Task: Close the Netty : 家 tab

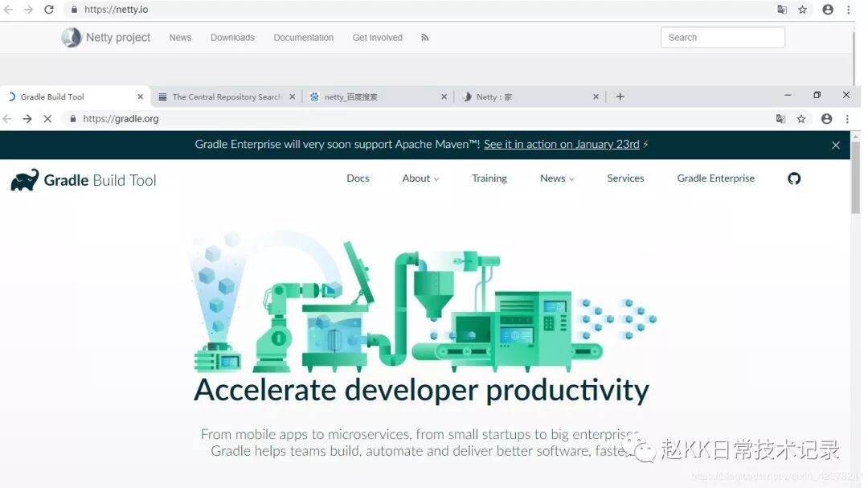Action: [596, 96]
